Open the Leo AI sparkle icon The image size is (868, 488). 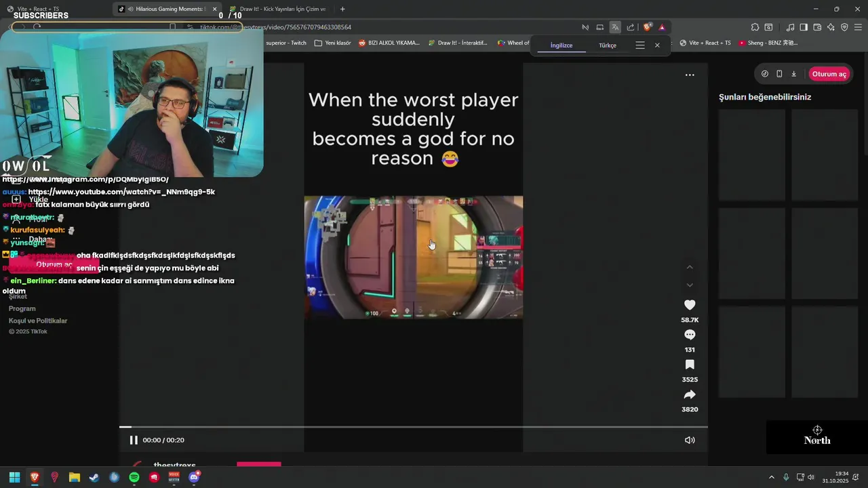pos(831,27)
